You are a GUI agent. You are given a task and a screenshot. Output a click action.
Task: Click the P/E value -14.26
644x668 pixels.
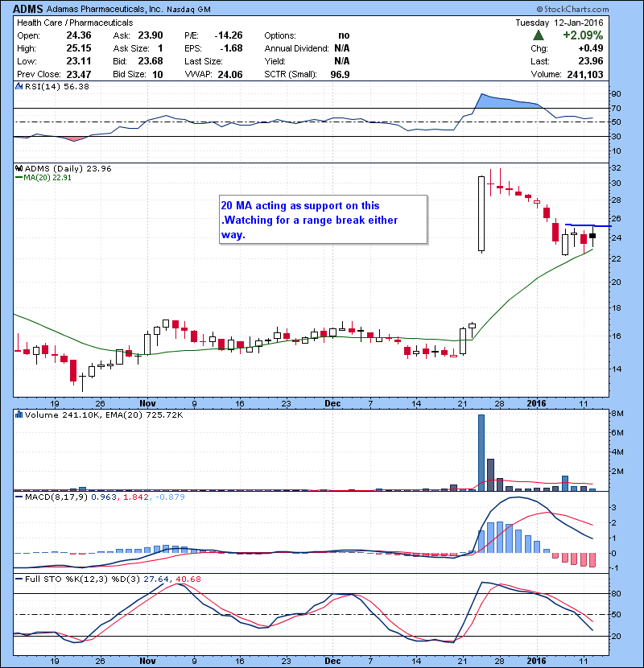pyautogui.click(x=229, y=35)
